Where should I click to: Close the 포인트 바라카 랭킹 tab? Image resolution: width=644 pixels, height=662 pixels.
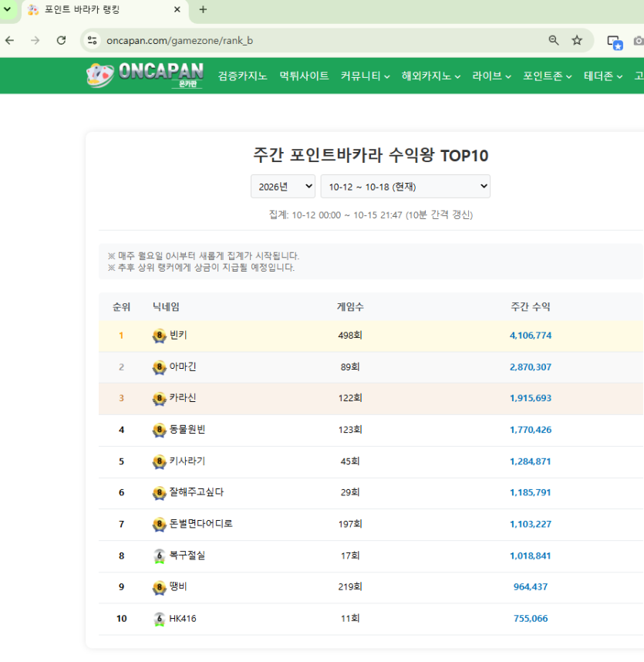point(177,9)
